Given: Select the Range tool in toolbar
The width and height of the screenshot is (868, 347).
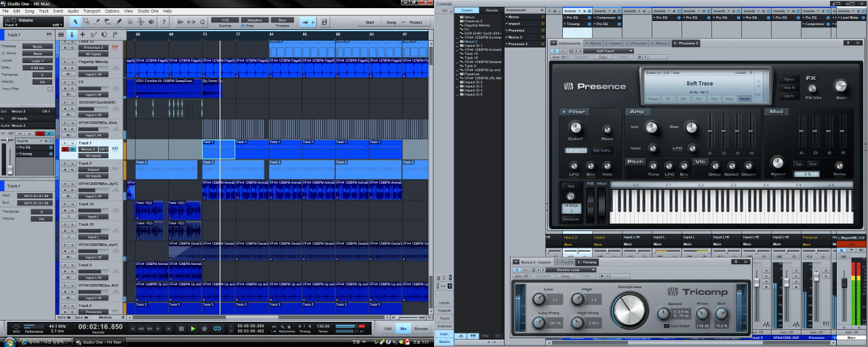Looking at the screenshot, I should pos(86,22).
